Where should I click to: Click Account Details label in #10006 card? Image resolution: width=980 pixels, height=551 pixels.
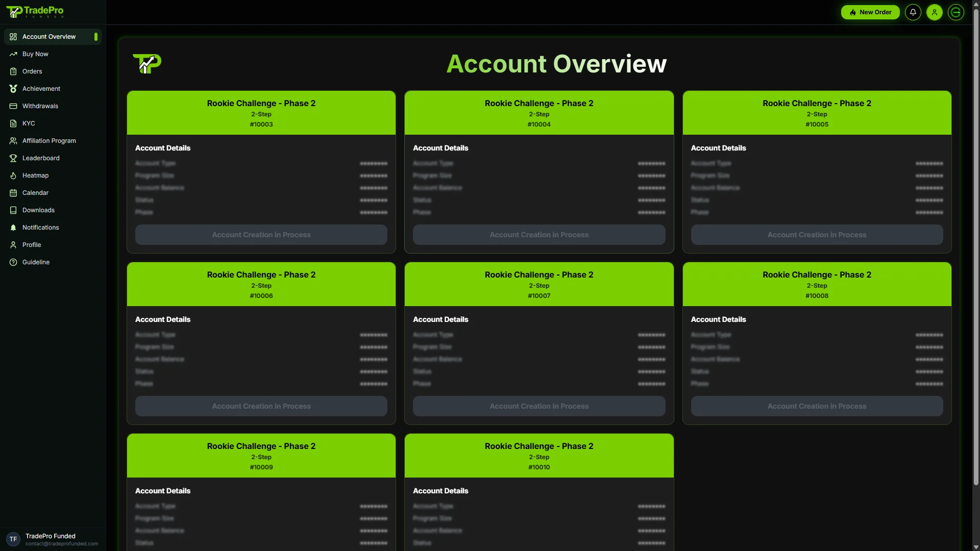[x=163, y=319]
